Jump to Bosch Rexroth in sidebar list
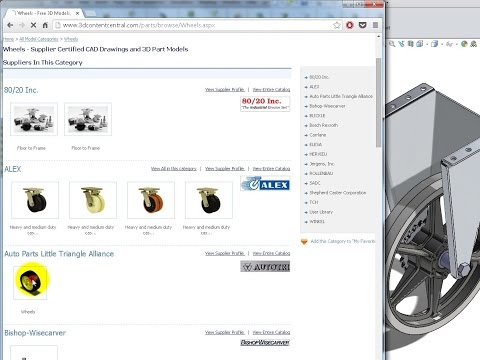Screen dimensions: 480x360 324,125
